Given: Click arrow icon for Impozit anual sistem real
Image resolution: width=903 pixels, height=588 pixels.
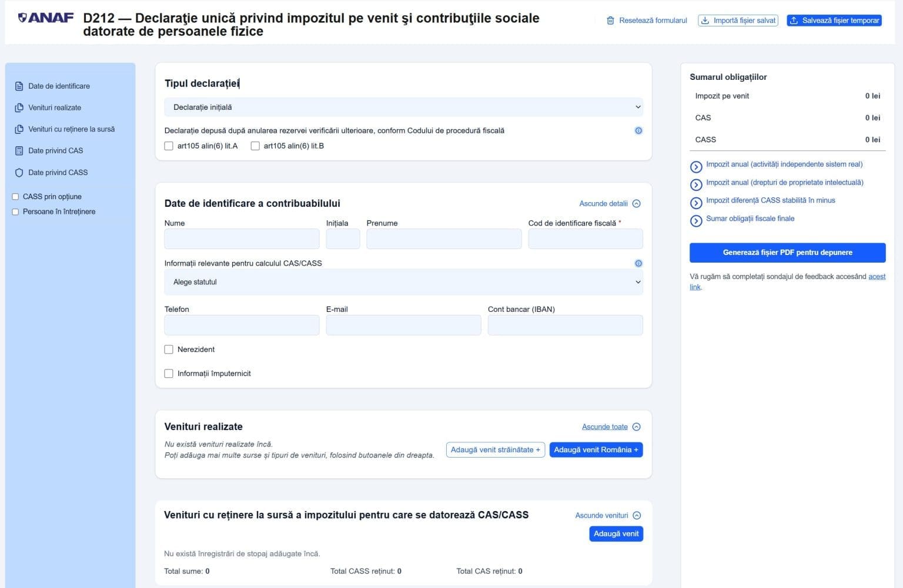Looking at the screenshot, I should tap(696, 167).
